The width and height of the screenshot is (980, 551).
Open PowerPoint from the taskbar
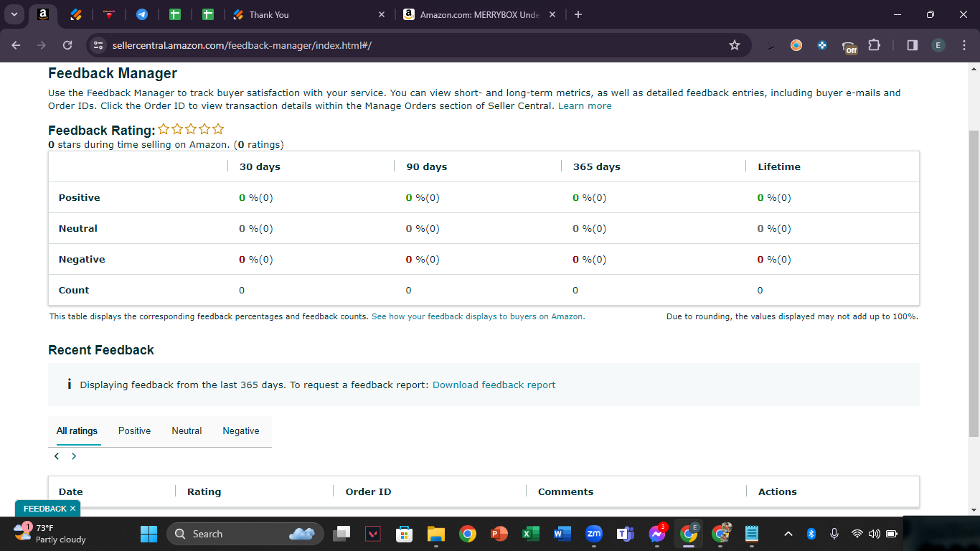pyautogui.click(x=499, y=534)
